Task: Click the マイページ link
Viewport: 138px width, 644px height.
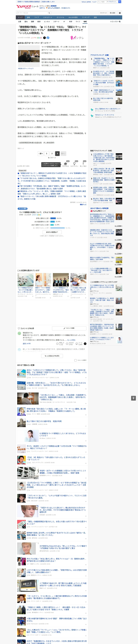Action: click(103, 13)
